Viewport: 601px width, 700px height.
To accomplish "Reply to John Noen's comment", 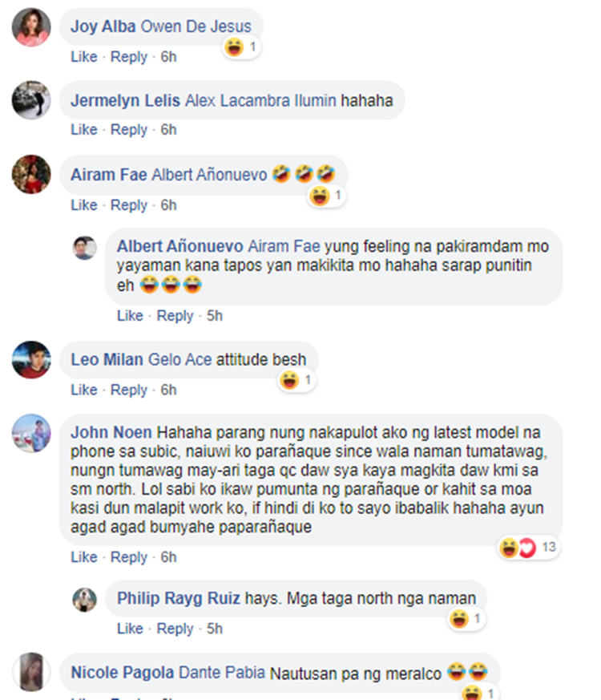I will [128, 557].
